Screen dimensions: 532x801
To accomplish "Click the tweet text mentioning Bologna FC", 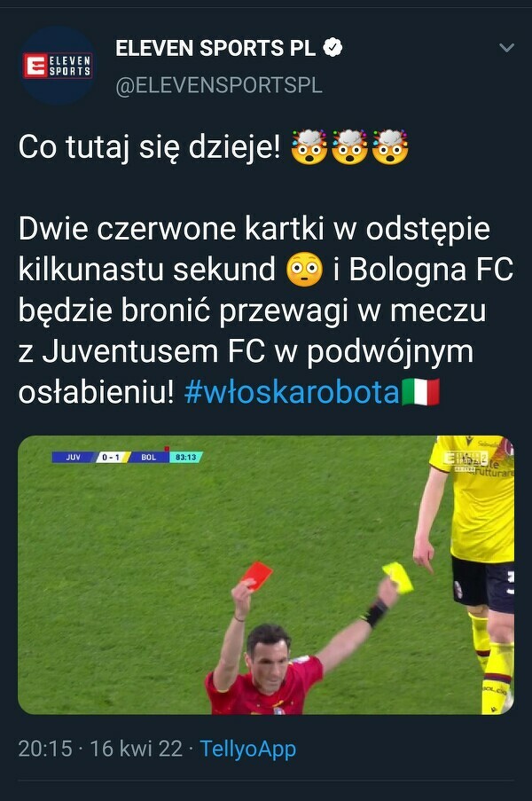I will [265, 310].
